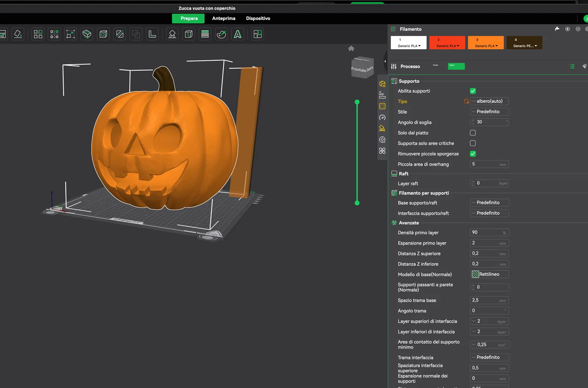Select filament slot 2 red Generic PLA
This screenshot has height=388, width=588.
pyautogui.click(x=447, y=43)
